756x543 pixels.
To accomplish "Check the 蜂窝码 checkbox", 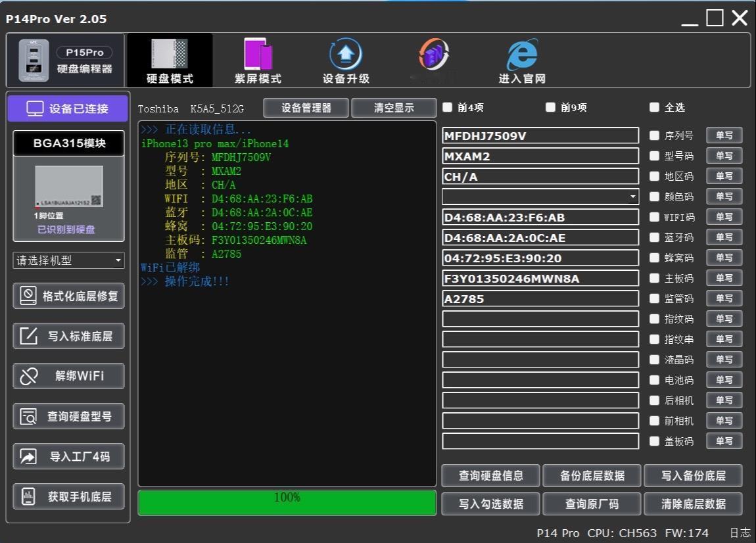I will [x=654, y=258].
